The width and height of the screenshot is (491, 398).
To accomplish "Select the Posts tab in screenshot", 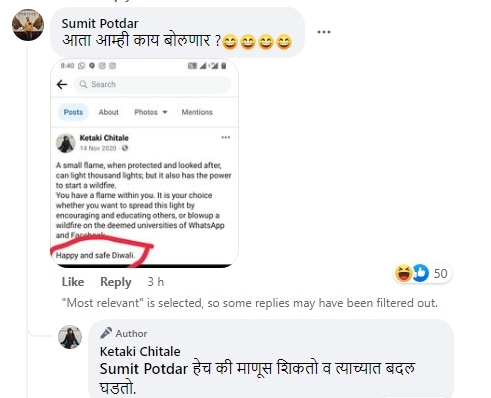I will pyautogui.click(x=73, y=112).
